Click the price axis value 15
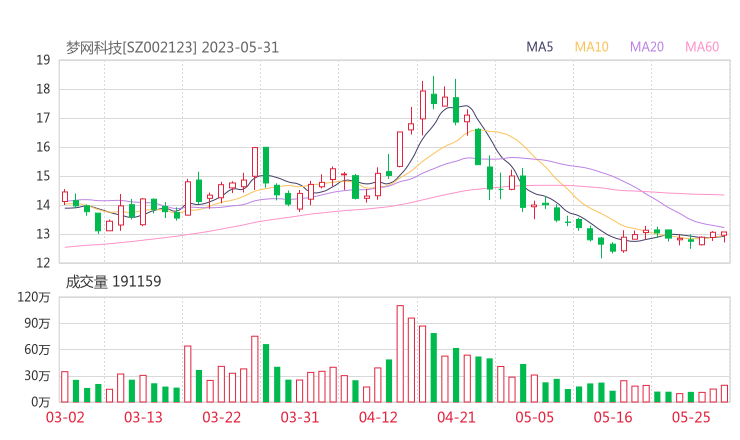 pyautogui.click(x=43, y=176)
